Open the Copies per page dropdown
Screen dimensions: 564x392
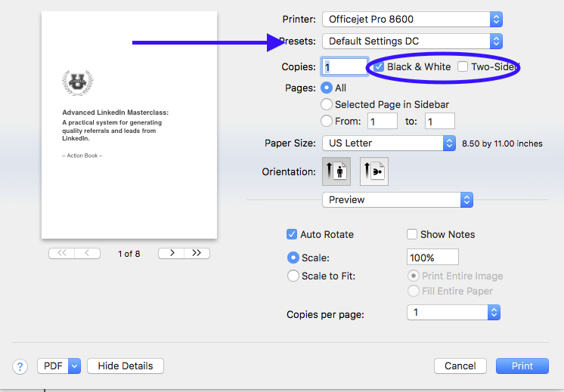point(454,313)
